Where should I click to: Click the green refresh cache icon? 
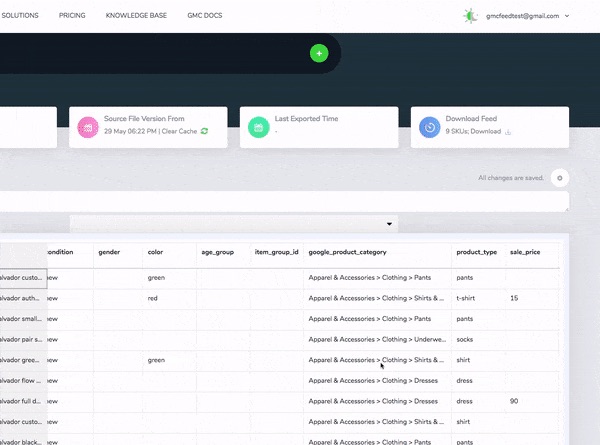tap(204, 131)
